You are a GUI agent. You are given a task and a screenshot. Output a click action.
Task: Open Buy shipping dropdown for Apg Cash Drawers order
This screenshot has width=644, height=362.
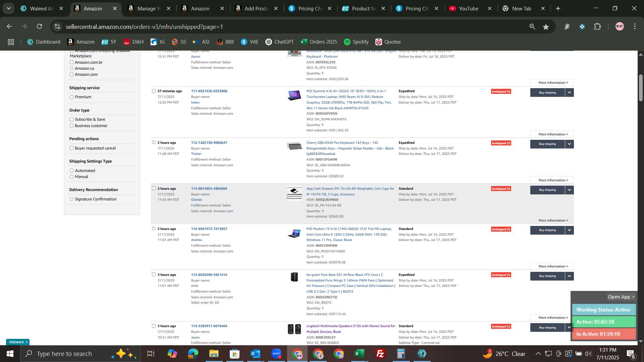click(569, 190)
